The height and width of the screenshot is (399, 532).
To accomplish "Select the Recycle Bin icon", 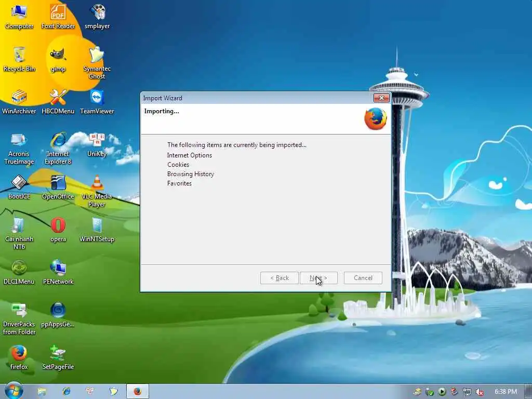I will [19, 59].
